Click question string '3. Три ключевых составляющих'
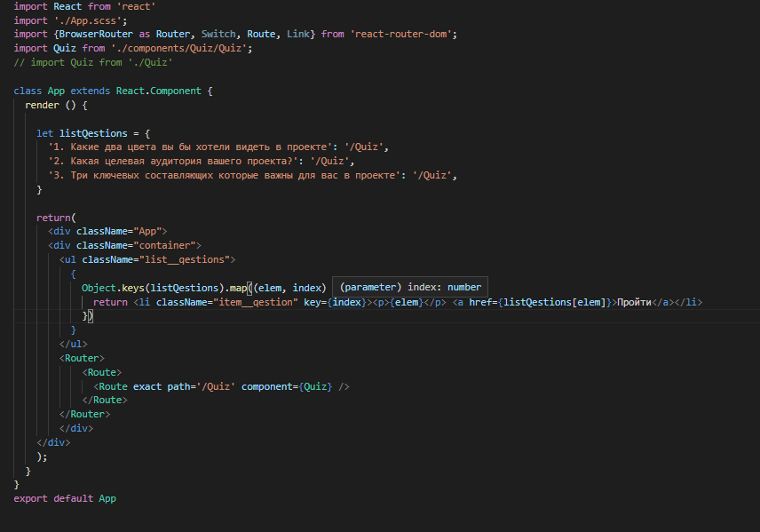 point(226,175)
